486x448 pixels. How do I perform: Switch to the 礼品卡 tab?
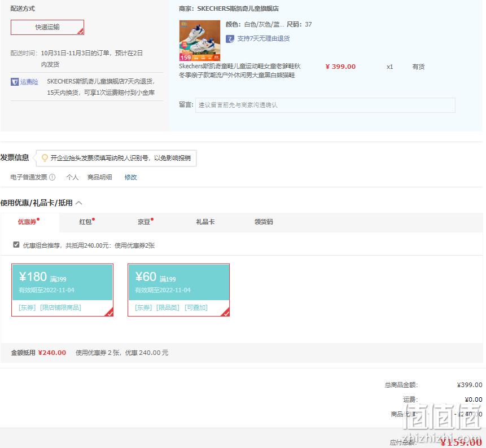point(205,222)
